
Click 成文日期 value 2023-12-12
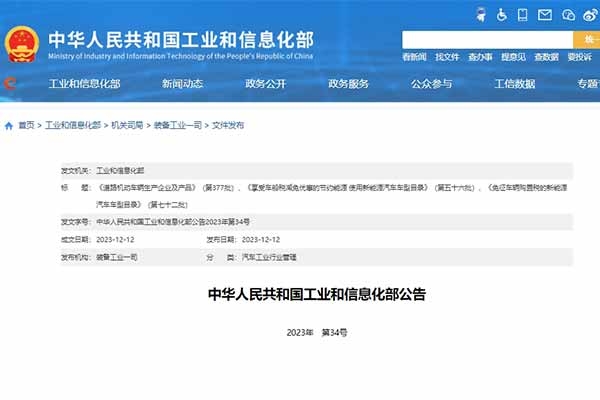coord(115,240)
